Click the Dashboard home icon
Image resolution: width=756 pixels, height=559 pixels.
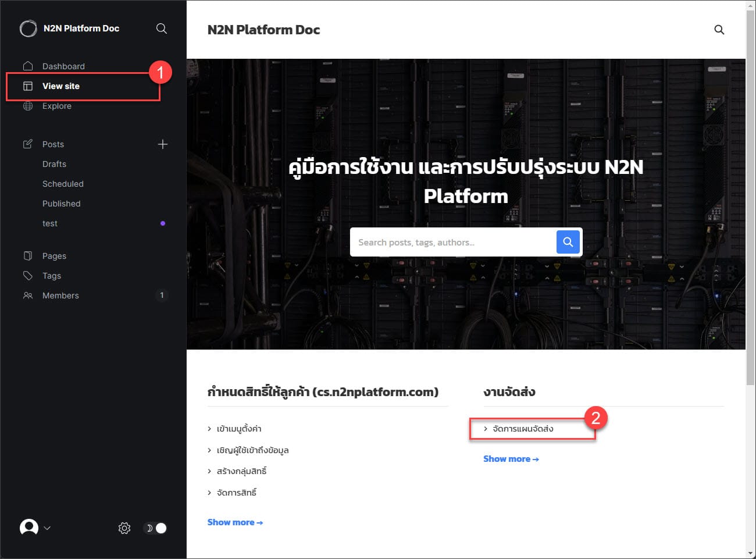28,66
